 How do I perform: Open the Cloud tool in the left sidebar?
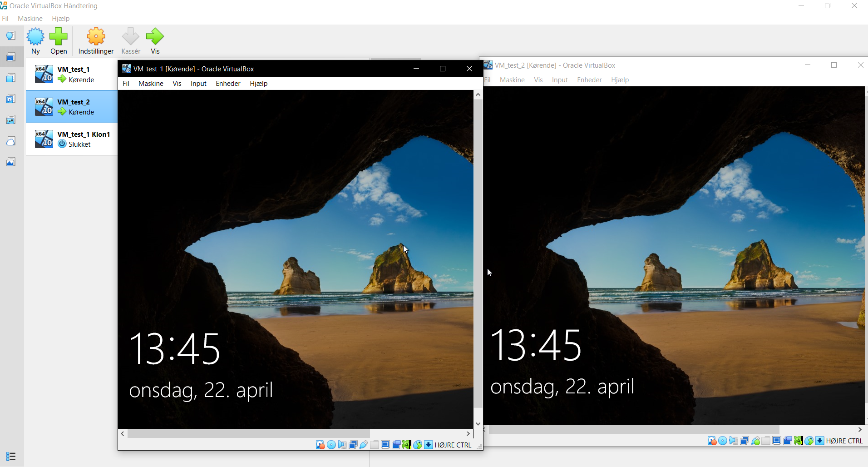(x=11, y=141)
